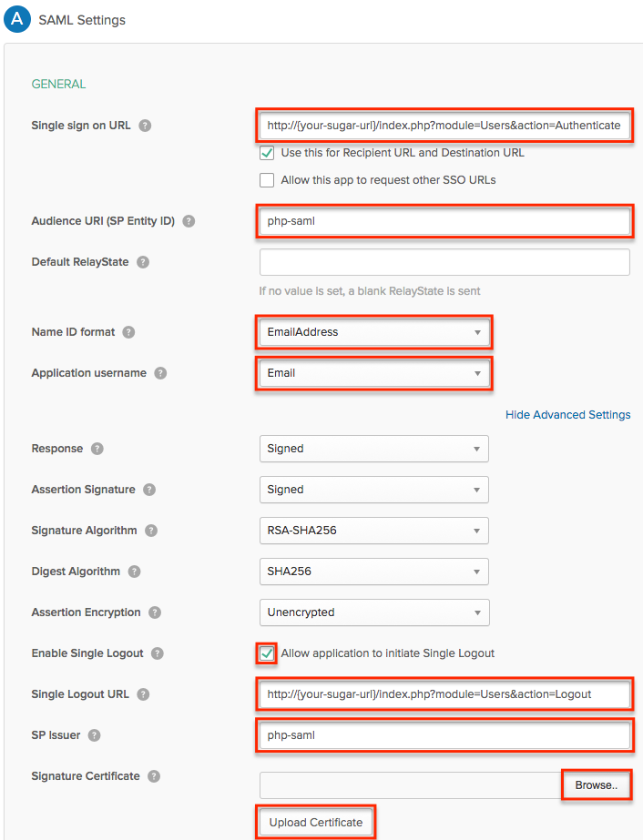Click inside the Default RelayState input field
This screenshot has width=643, height=840.
click(444, 262)
